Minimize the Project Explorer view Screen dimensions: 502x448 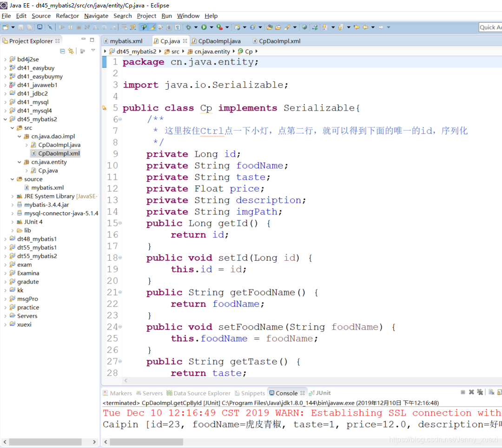[83, 39]
